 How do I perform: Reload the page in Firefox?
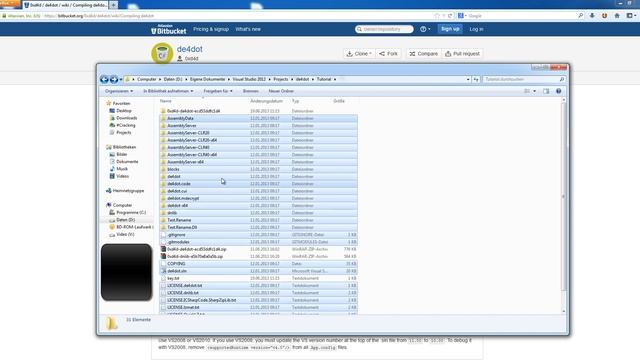click(450, 16)
